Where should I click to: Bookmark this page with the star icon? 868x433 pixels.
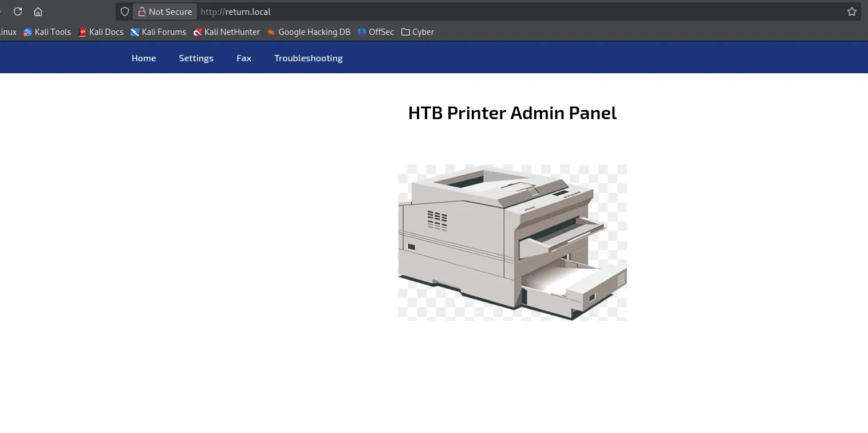point(852,11)
